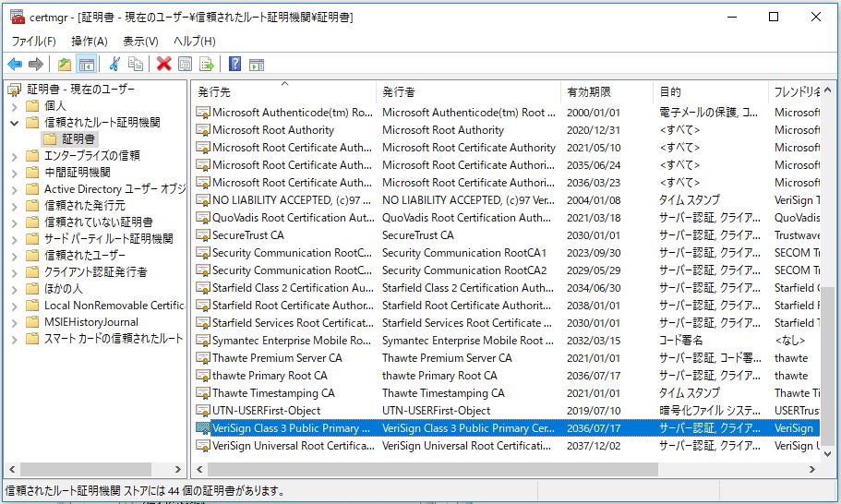Viewport: 841px width, 504px height.
Task: Click certificate icon of UTN-USERFirst-Object row
Action: point(203,411)
